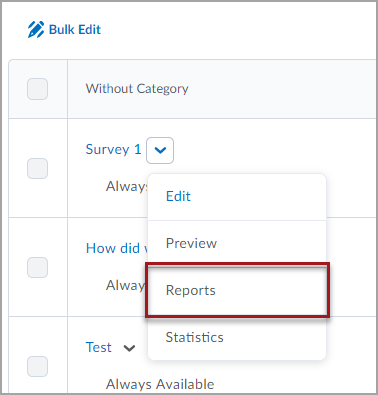Open the Survey 1 link

(113, 149)
